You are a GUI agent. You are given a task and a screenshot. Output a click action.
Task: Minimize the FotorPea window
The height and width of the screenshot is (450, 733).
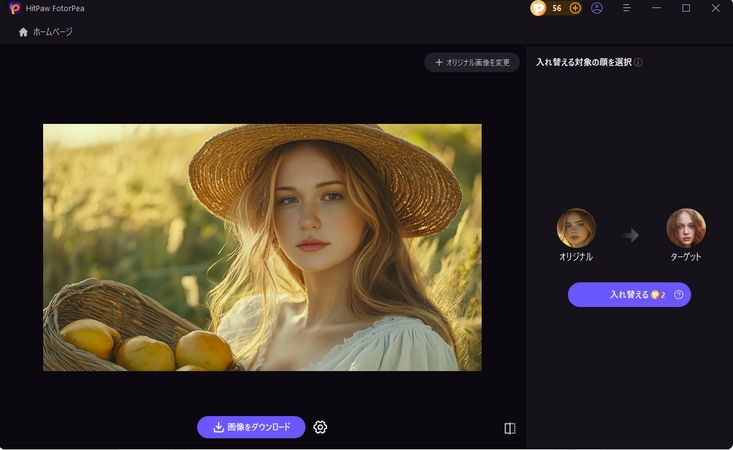(x=656, y=8)
